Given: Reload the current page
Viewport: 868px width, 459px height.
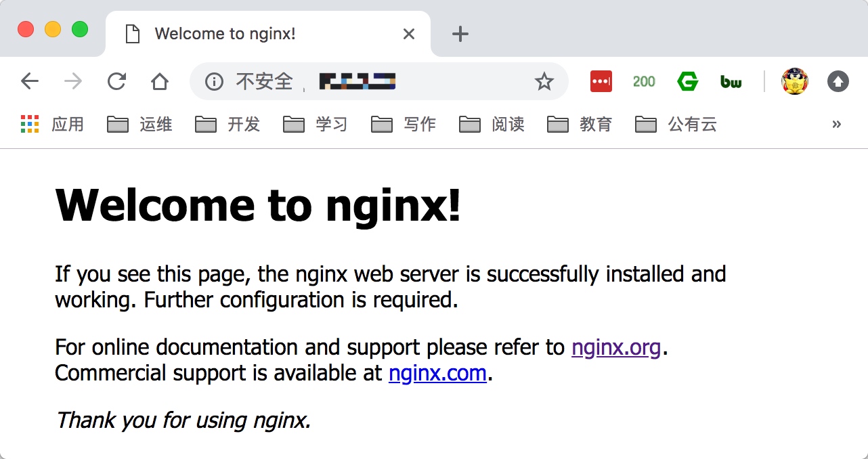Looking at the screenshot, I should [x=116, y=81].
